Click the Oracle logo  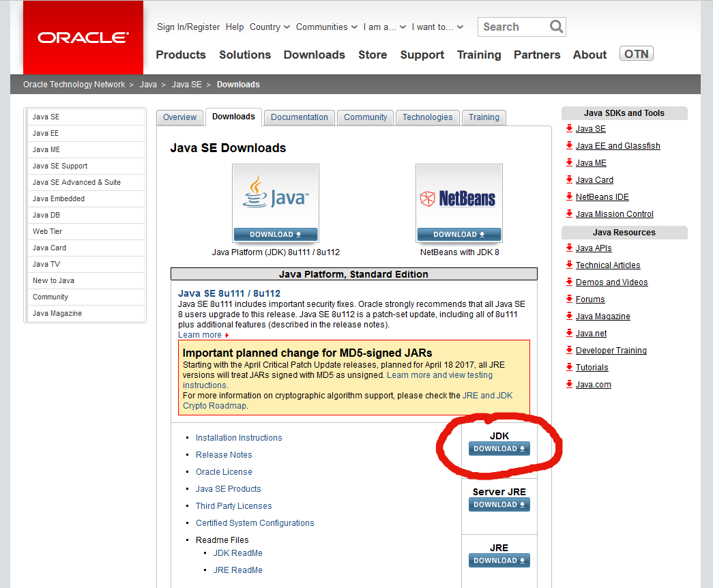click(81, 38)
